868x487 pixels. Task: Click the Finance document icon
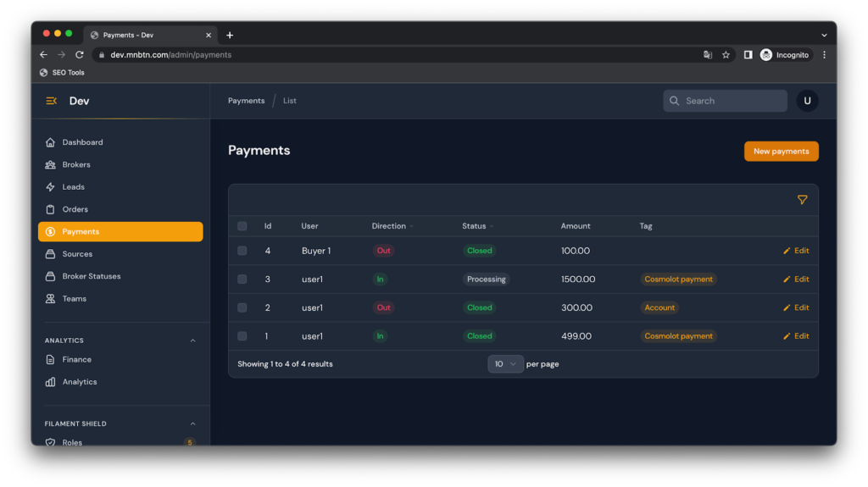coord(51,359)
